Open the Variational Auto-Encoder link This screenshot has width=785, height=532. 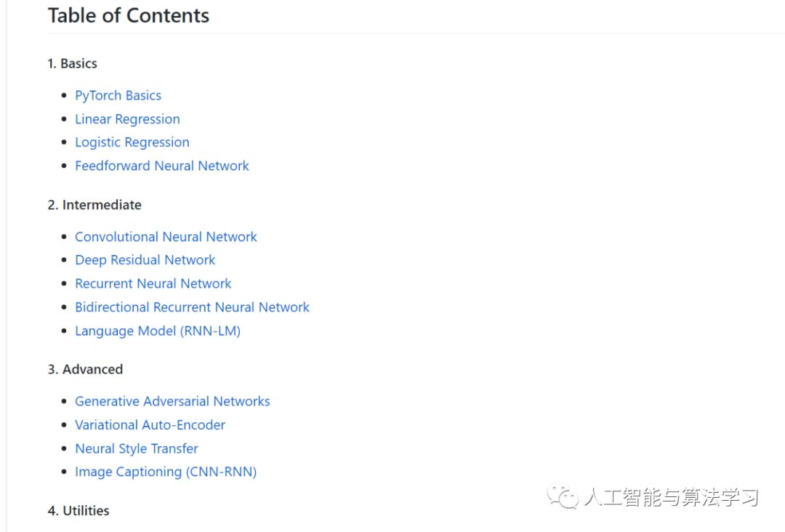tap(150, 425)
